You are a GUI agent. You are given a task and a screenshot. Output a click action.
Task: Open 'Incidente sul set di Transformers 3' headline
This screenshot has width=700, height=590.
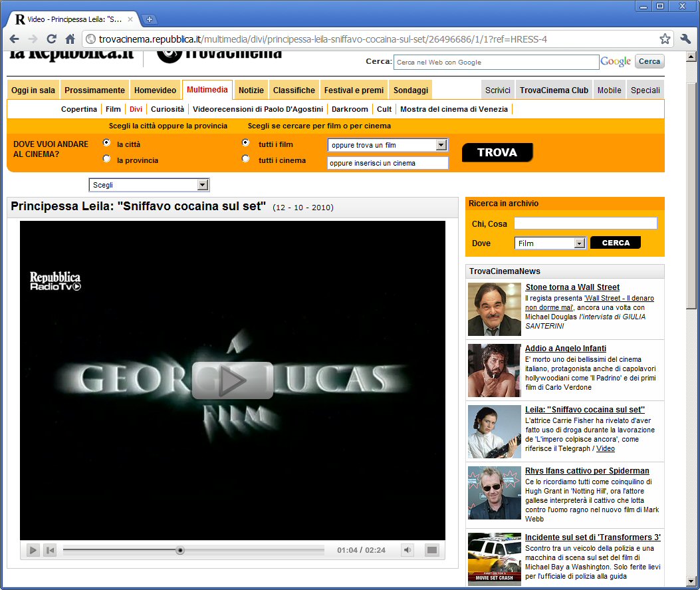[x=593, y=537]
